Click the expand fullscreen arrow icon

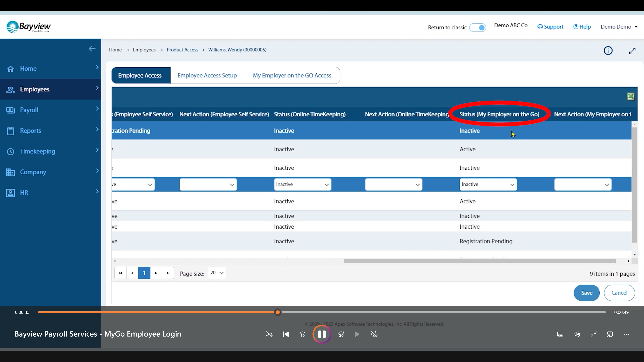coord(632,51)
